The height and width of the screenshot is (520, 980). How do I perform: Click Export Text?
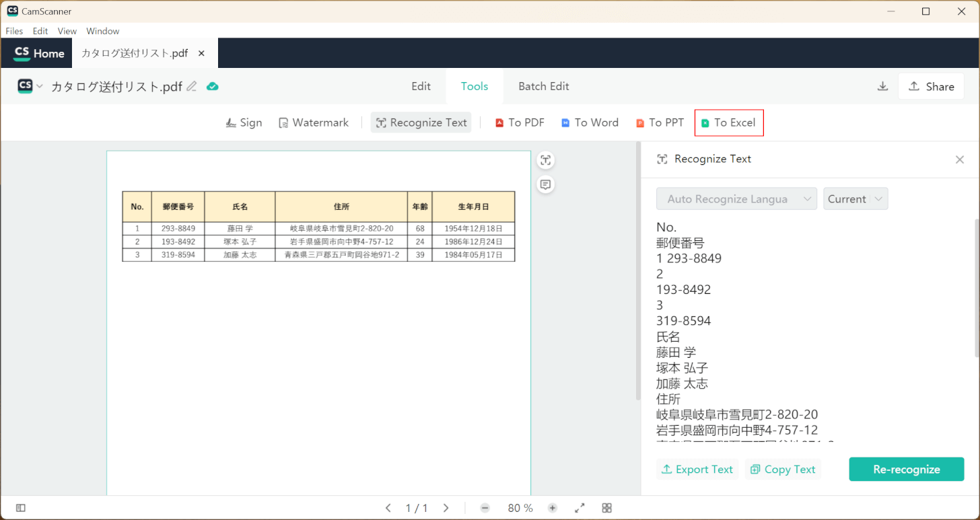(697, 470)
